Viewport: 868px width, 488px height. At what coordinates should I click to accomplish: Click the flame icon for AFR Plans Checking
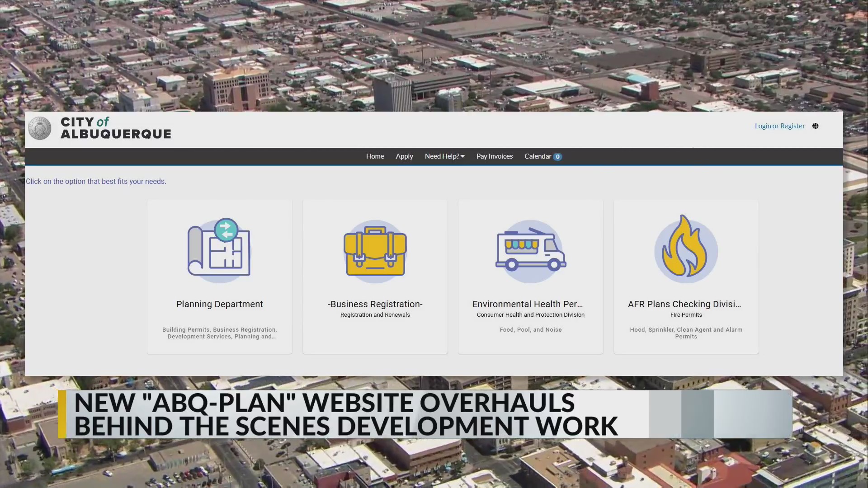[x=685, y=249]
